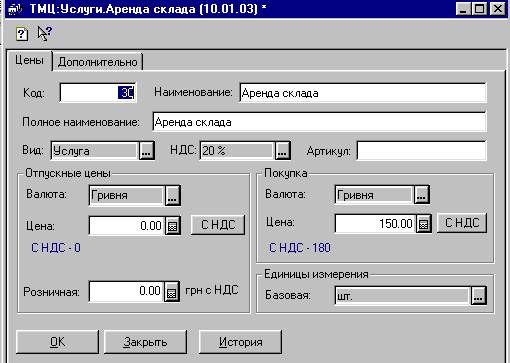This screenshot has width=510, height=363.
Task: Choose currency in the Покупка group
Action: click(x=421, y=195)
